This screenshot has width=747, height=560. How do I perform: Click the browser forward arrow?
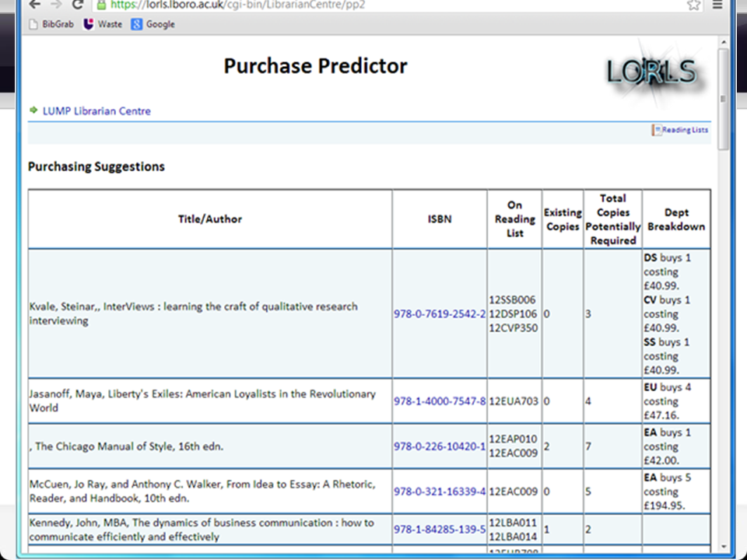(x=54, y=5)
